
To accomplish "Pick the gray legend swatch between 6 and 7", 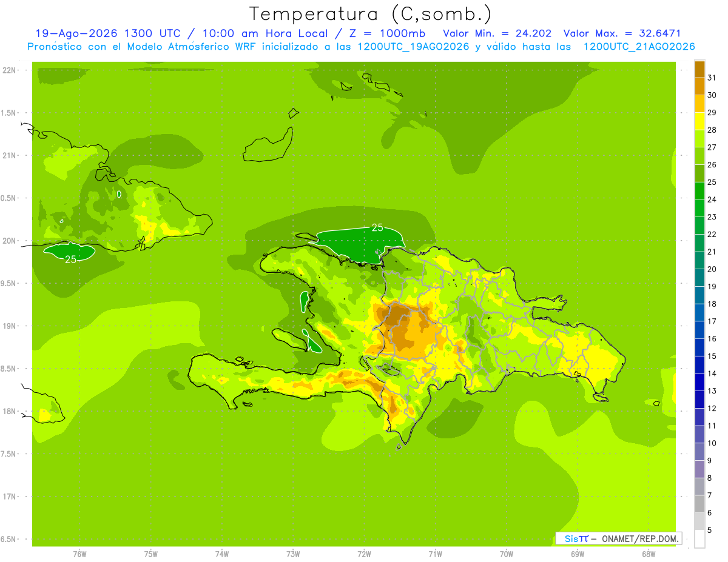I will pos(699,504).
